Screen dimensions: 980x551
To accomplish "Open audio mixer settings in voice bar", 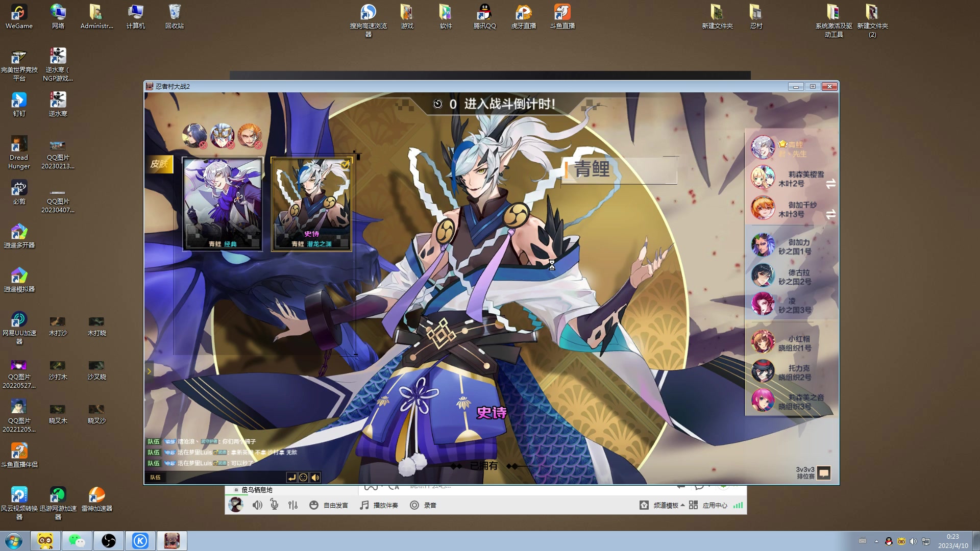I will click(293, 505).
